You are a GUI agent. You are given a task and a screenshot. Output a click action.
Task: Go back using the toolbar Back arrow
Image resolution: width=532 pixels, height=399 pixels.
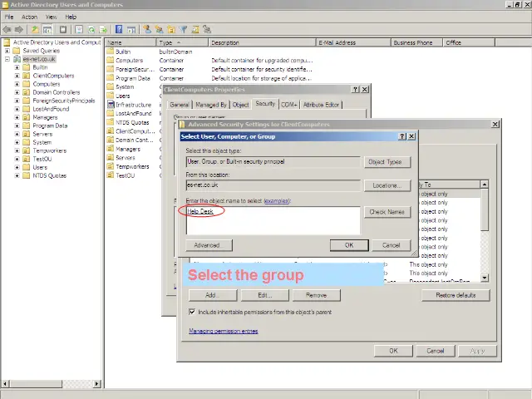click(7, 30)
